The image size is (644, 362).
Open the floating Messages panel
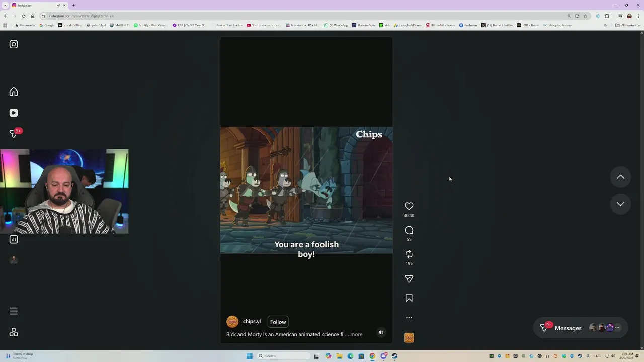[581, 328]
